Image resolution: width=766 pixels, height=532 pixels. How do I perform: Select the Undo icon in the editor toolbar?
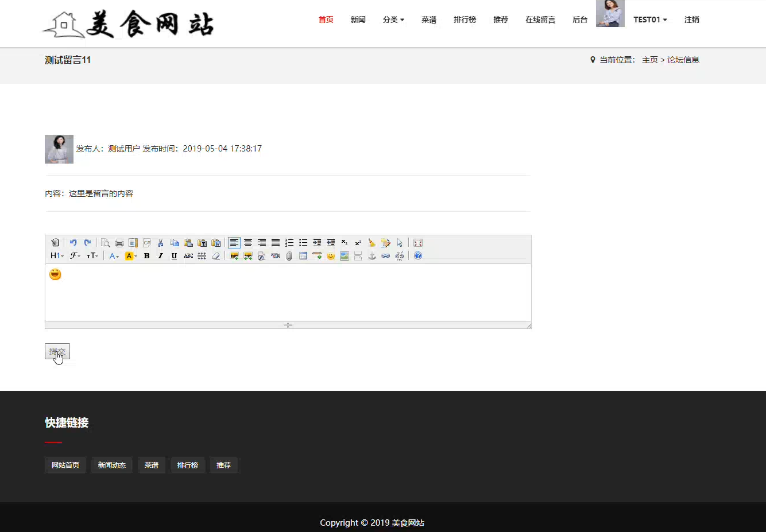coord(74,242)
